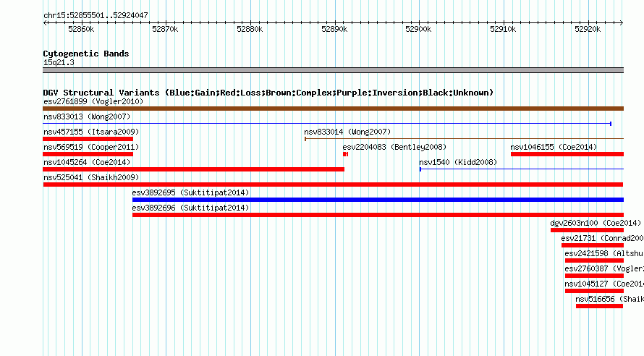Image resolution: width=644 pixels, height=356 pixels.
Task: Click the nsv1046155 (Coe2014) label
Action: (554, 147)
